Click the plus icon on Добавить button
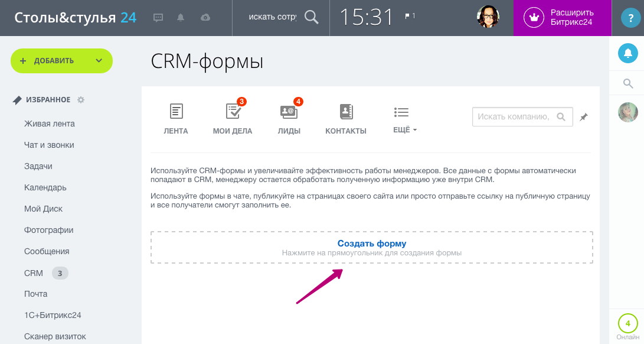Image resolution: width=644 pixels, height=344 pixels. point(23,61)
